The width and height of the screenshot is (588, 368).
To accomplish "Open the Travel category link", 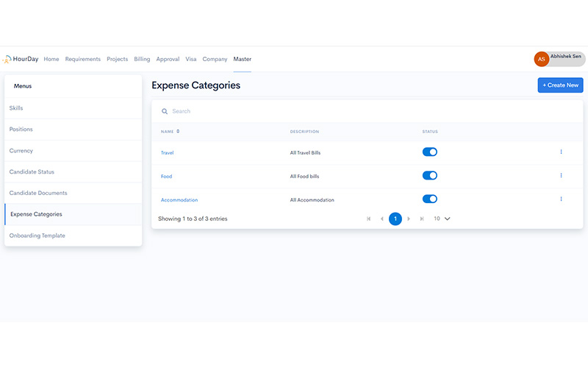I will pos(167,152).
